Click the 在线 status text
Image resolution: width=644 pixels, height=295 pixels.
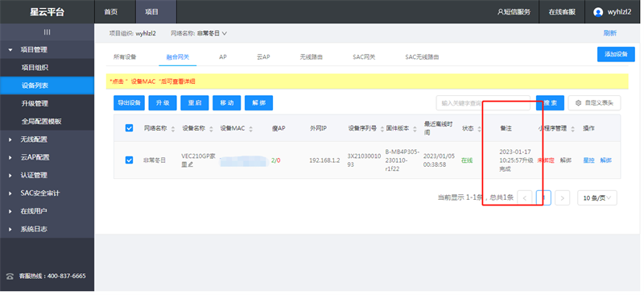click(467, 160)
